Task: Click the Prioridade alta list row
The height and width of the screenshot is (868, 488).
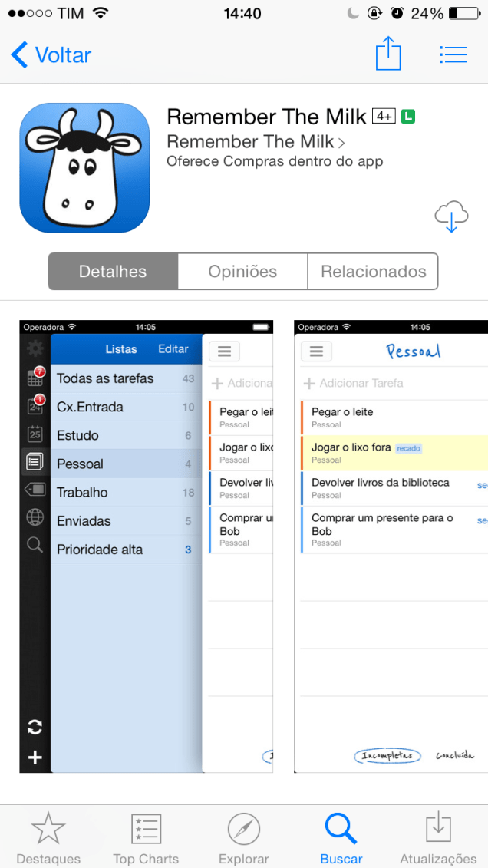Action: (126, 550)
